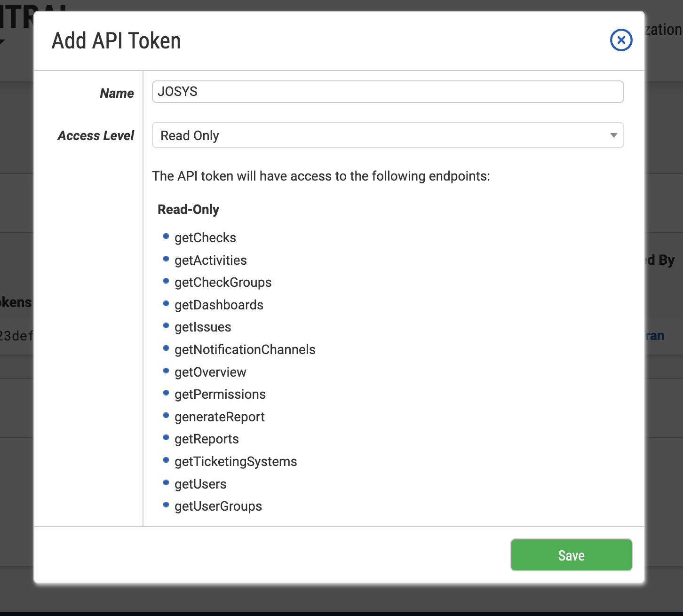Select getPermissions in the endpoint list

[x=220, y=395]
